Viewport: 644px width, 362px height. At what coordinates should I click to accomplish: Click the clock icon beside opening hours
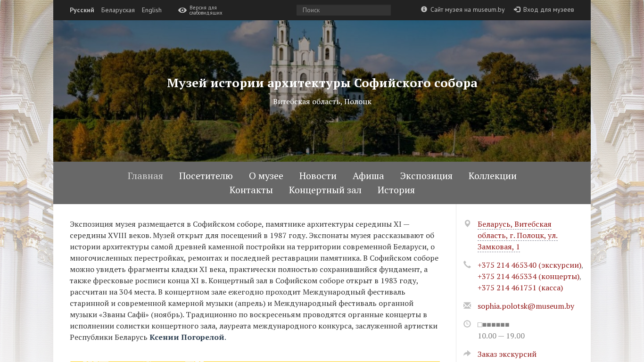(x=467, y=324)
